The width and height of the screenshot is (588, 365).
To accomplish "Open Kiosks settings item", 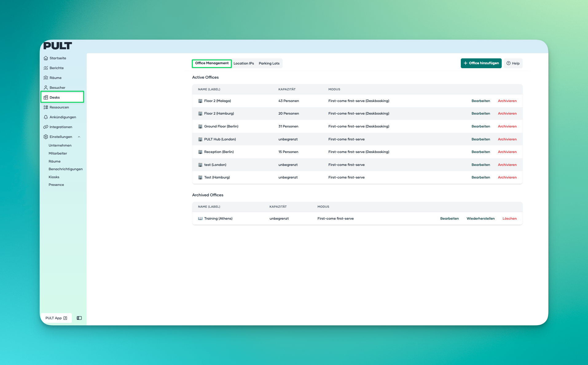I will [54, 177].
